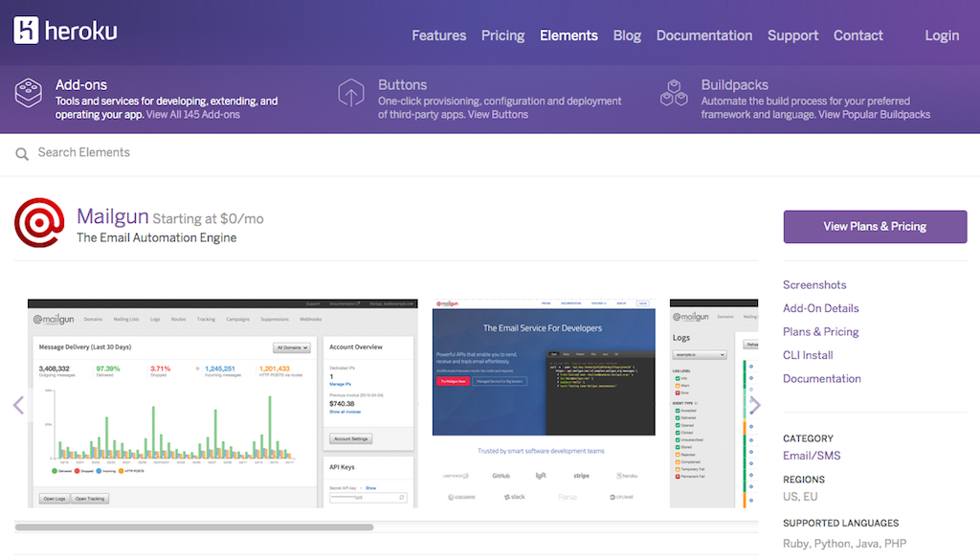Open the Email Service For Developers screenshot
The image size is (980, 560).
click(544, 403)
